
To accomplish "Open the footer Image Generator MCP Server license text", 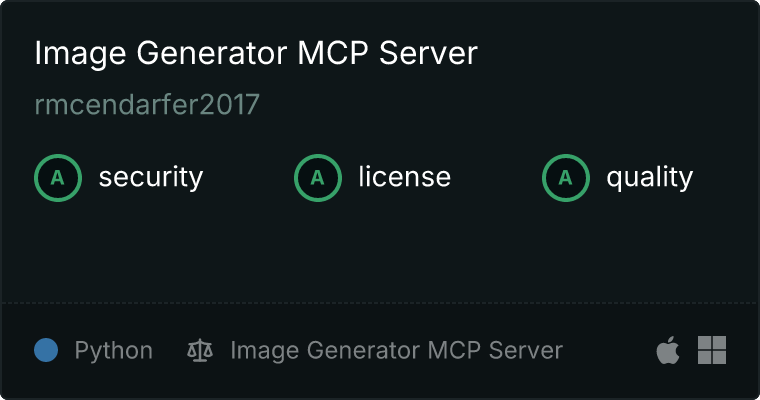I will pos(396,350).
